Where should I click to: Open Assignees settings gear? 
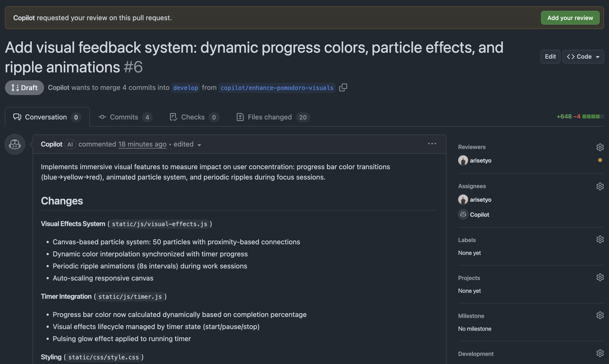600,186
